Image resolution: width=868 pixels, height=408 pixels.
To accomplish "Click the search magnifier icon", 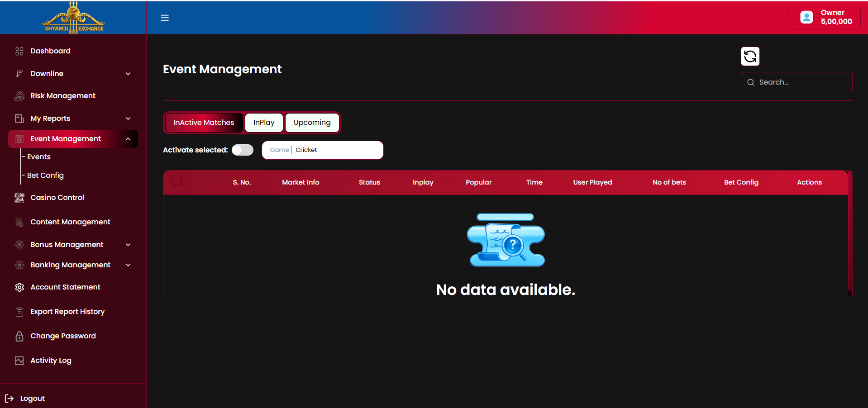I will [751, 82].
